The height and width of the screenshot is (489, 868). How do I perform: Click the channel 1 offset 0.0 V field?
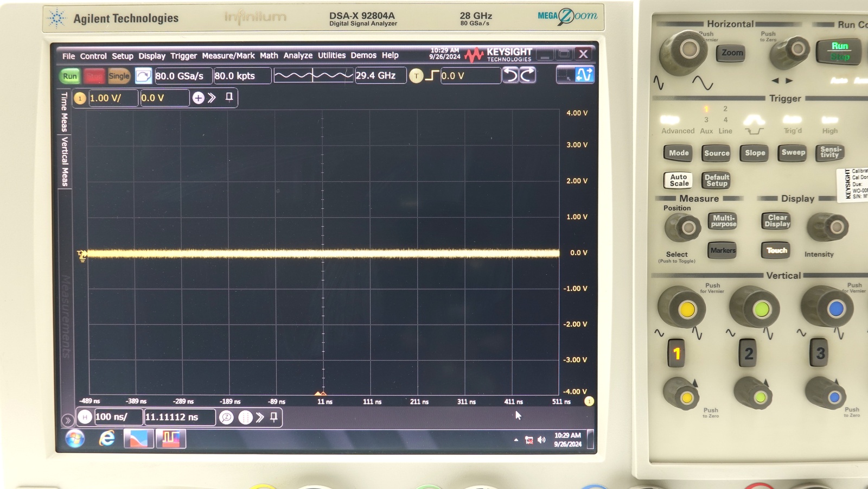(164, 98)
